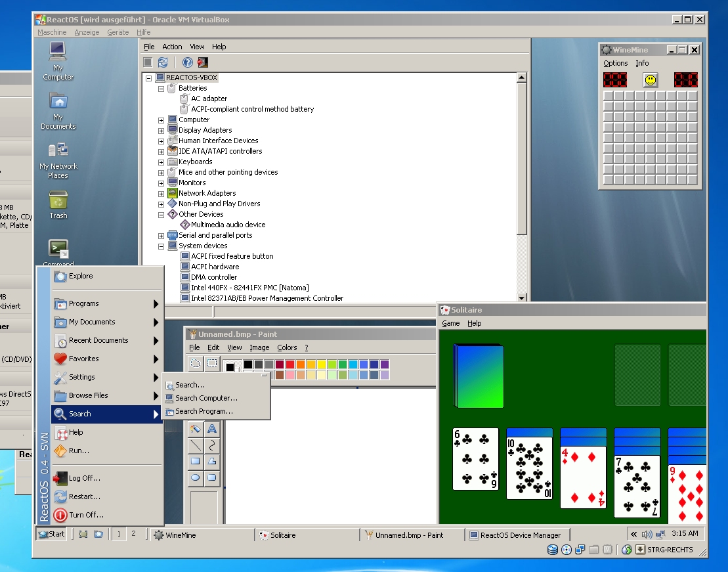Viewport: 728px width, 572px height.
Task: Open the Game menu in Solitaire
Action: [x=450, y=323]
